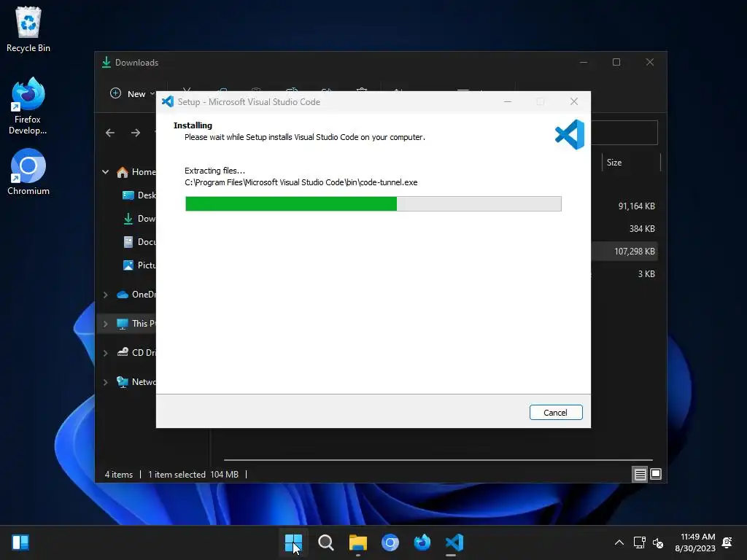Expand the OneDrive tree node
Screen dimensions: 747x560
pyautogui.click(x=105, y=295)
